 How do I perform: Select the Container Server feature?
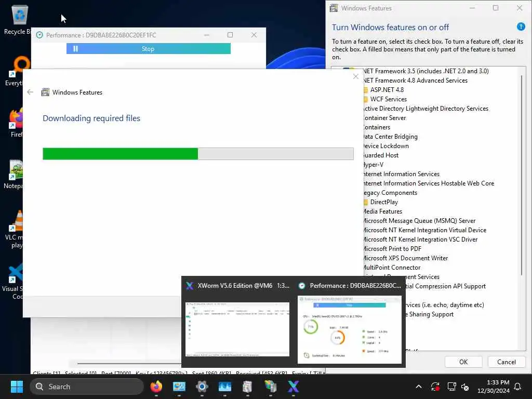tap(384, 118)
